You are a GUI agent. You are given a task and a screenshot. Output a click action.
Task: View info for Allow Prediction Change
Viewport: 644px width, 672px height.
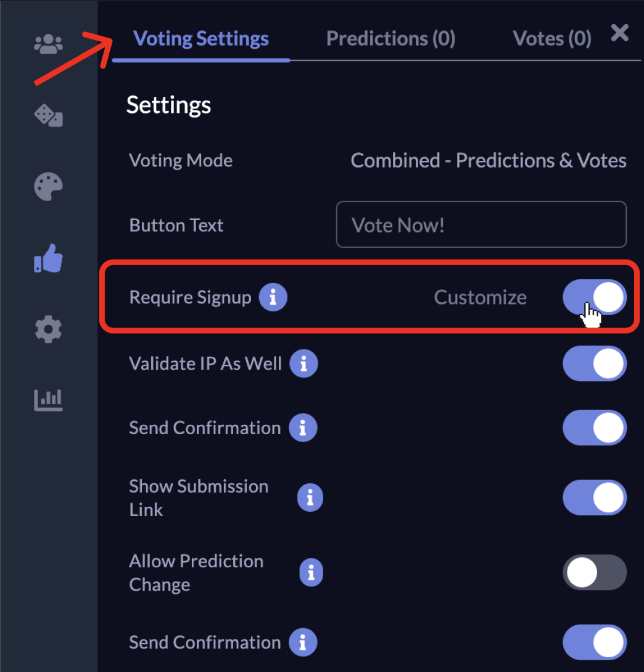click(x=311, y=572)
